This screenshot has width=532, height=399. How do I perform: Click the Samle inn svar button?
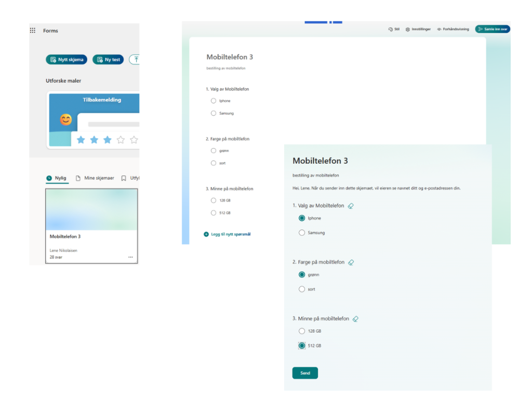(x=492, y=29)
